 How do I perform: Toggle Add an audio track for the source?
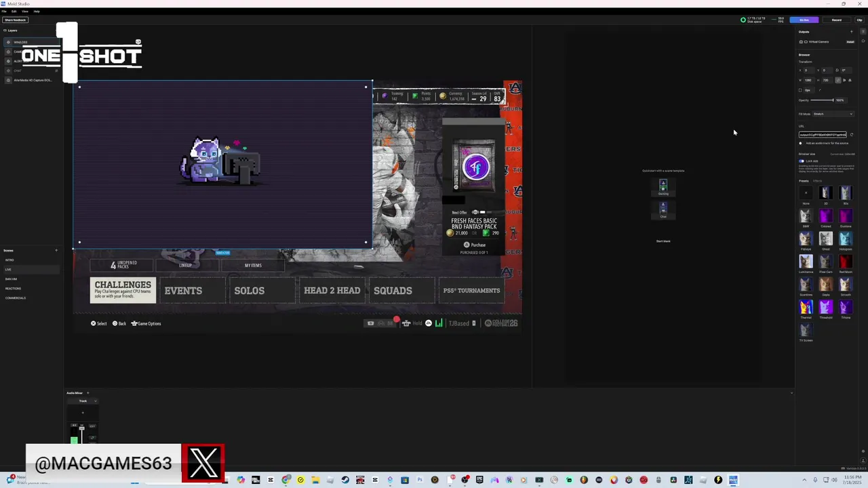800,143
